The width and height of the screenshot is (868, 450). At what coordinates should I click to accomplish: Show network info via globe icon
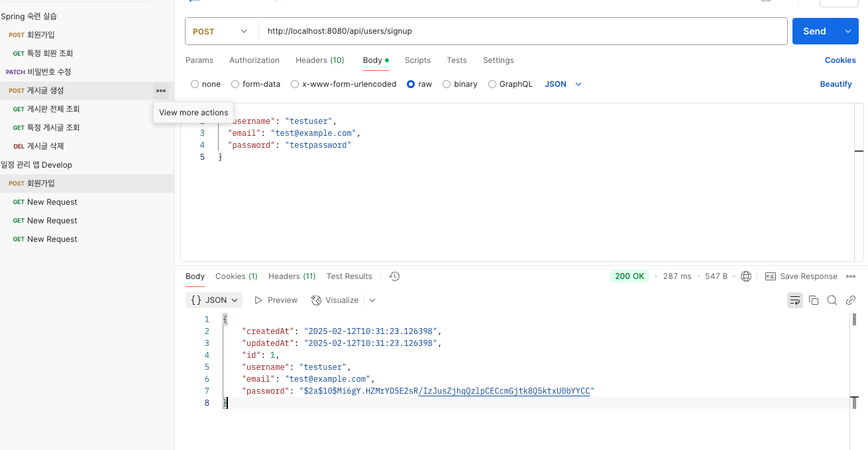coord(746,276)
